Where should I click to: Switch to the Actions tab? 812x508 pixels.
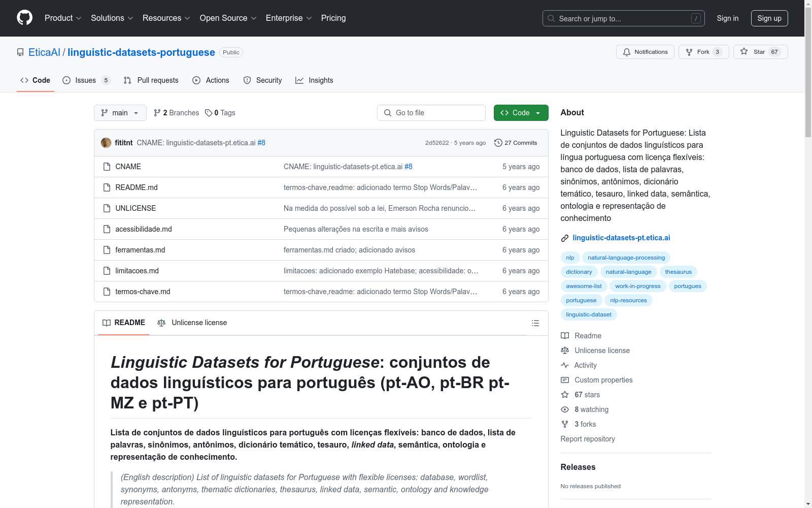[211, 80]
